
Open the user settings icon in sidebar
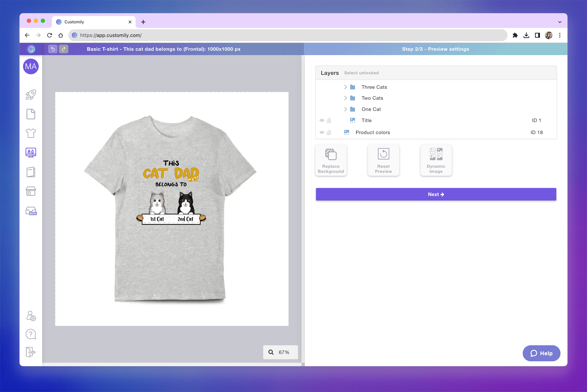click(x=31, y=316)
